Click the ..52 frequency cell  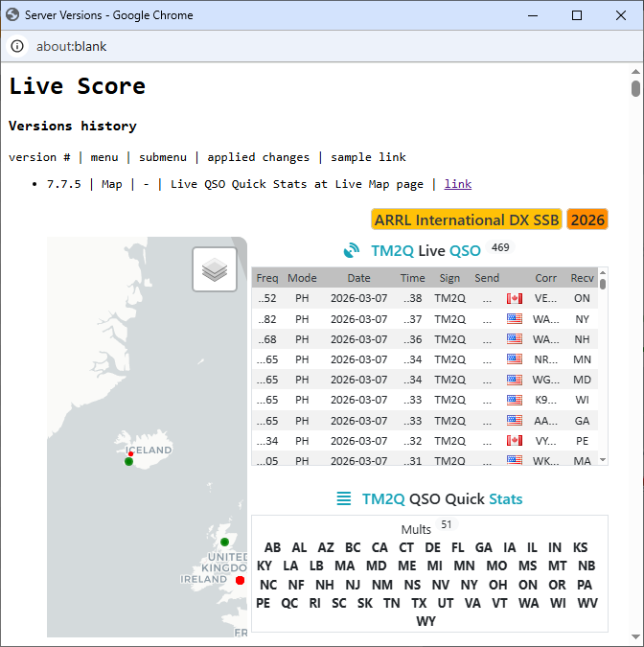[x=267, y=298]
